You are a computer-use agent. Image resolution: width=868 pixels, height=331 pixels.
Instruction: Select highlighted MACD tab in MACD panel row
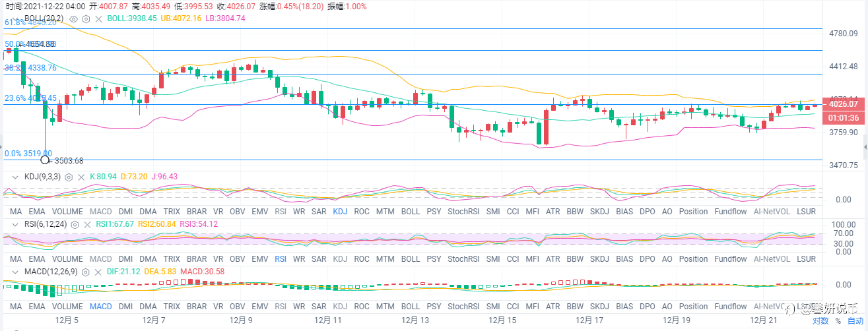click(x=101, y=307)
